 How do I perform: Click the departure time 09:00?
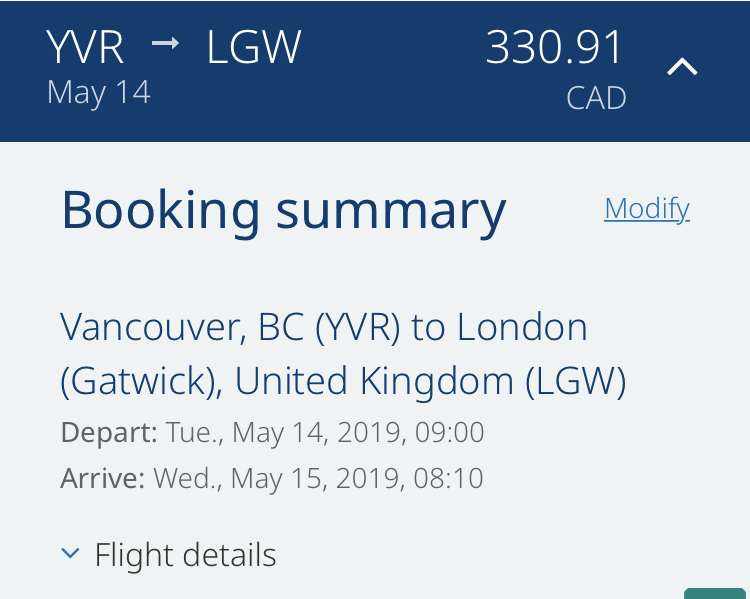tap(450, 432)
